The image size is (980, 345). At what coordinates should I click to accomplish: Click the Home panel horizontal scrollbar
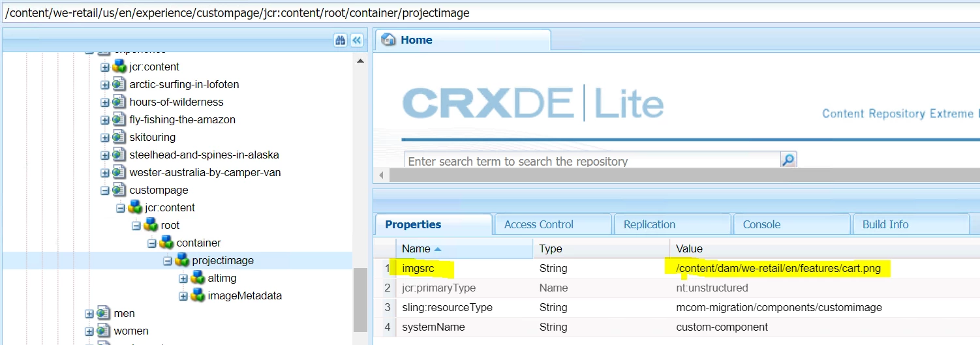pyautogui.click(x=684, y=175)
